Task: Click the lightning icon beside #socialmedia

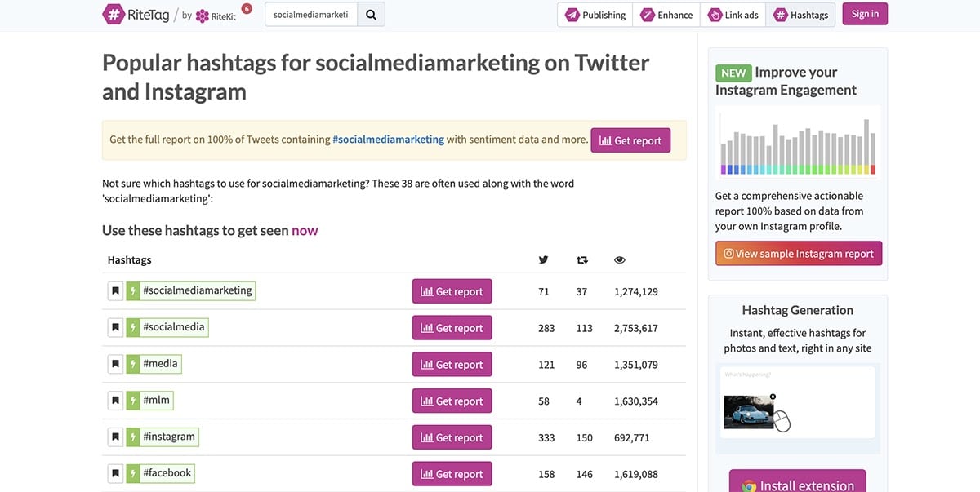Action: (133, 328)
